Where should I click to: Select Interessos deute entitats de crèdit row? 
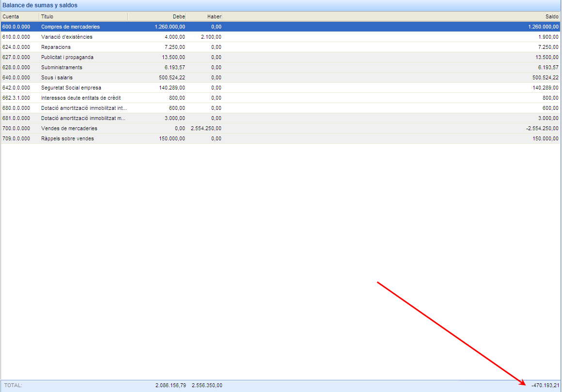click(80, 98)
